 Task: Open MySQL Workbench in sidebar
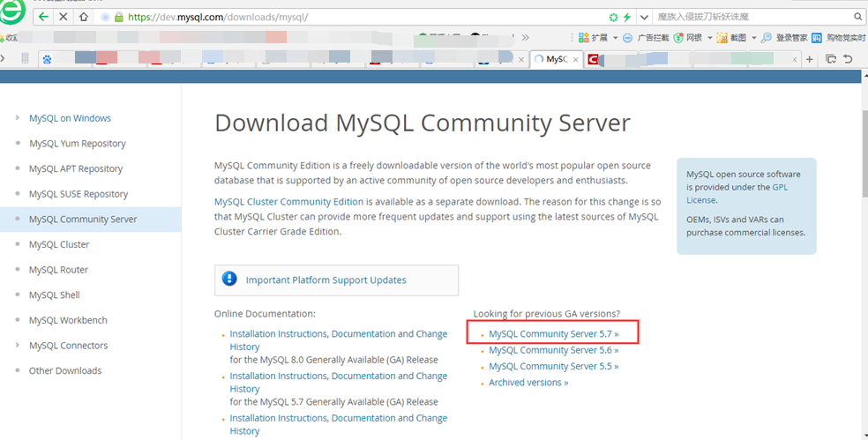pyautogui.click(x=68, y=320)
